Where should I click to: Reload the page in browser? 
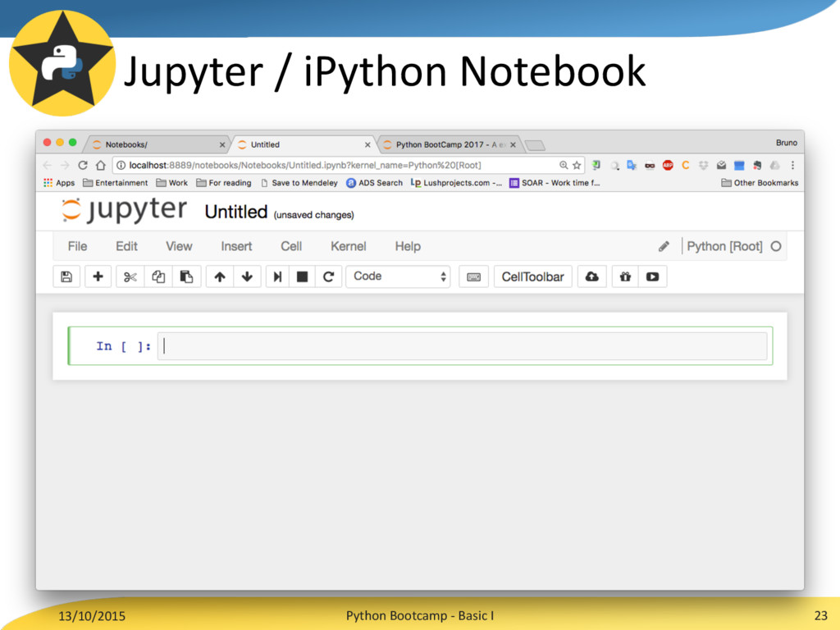click(x=83, y=165)
